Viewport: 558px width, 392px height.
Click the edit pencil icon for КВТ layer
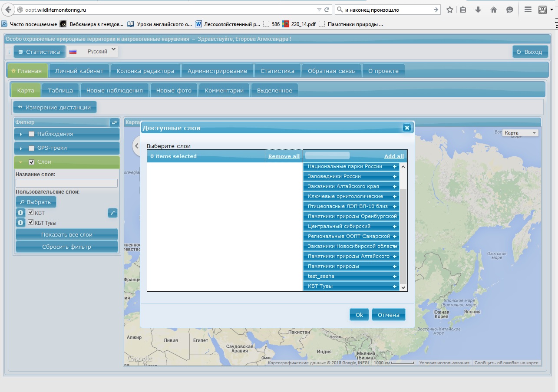112,213
